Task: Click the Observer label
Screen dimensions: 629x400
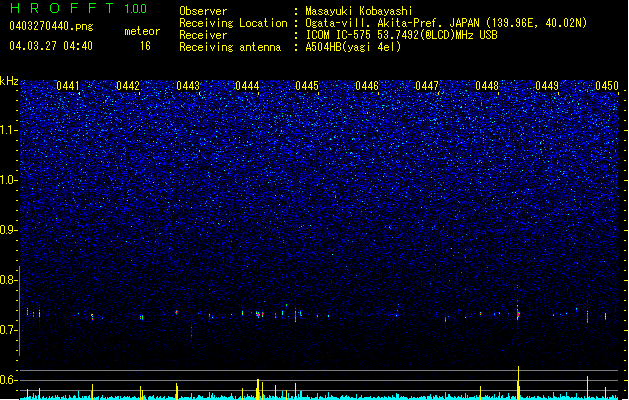Action: tap(203, 11)
